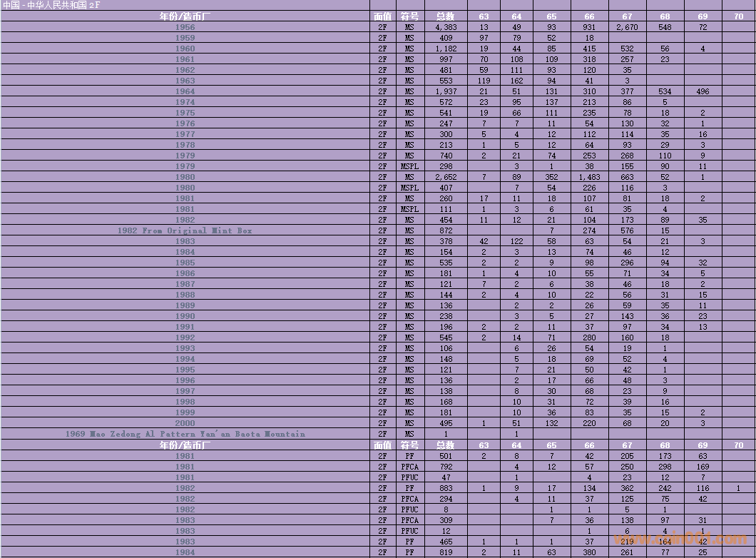Click the 面值 column header in top row
This screenshot has height=558, width=756.
(382, 16)
